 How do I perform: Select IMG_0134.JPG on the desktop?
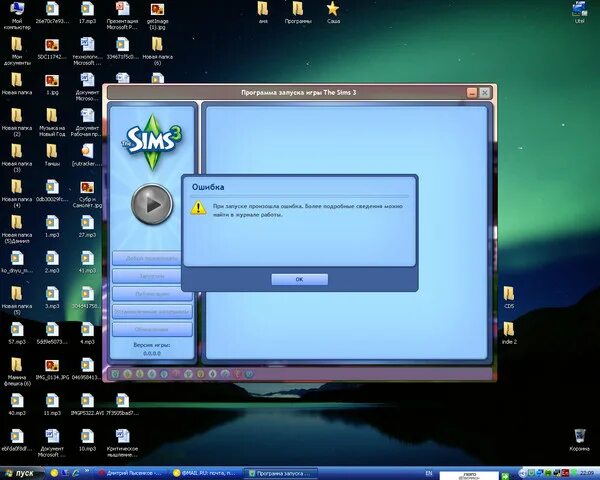(52, 369)
